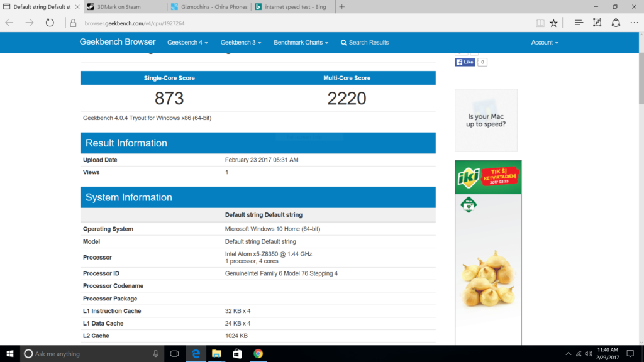Show hidden system tray icons

569,353
